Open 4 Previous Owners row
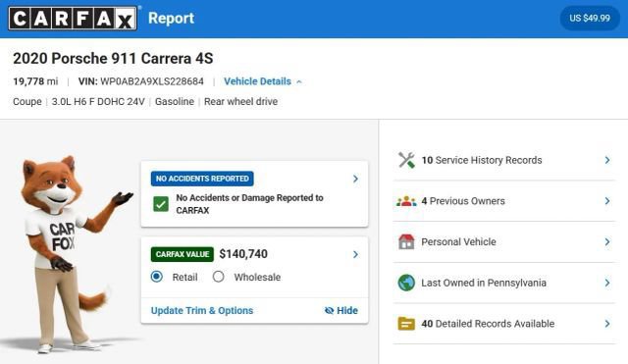Viewport: 628px width, 364px height. pos(503,201)
